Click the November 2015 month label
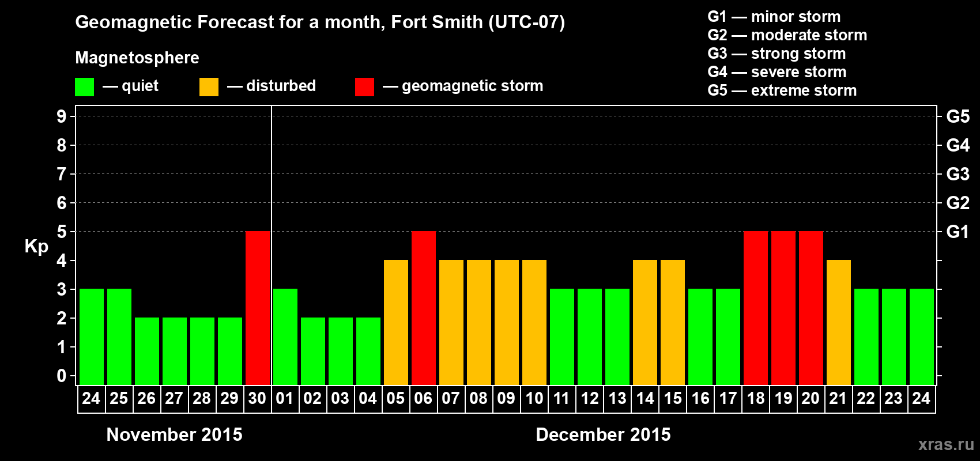The width and height of the screenshot is (980, 461). (x=175, y=434)
